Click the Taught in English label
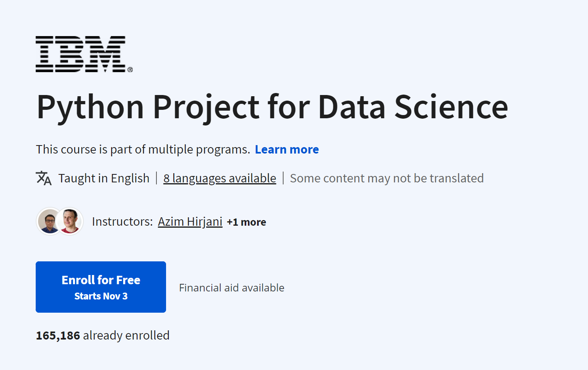 coord(104,178)
